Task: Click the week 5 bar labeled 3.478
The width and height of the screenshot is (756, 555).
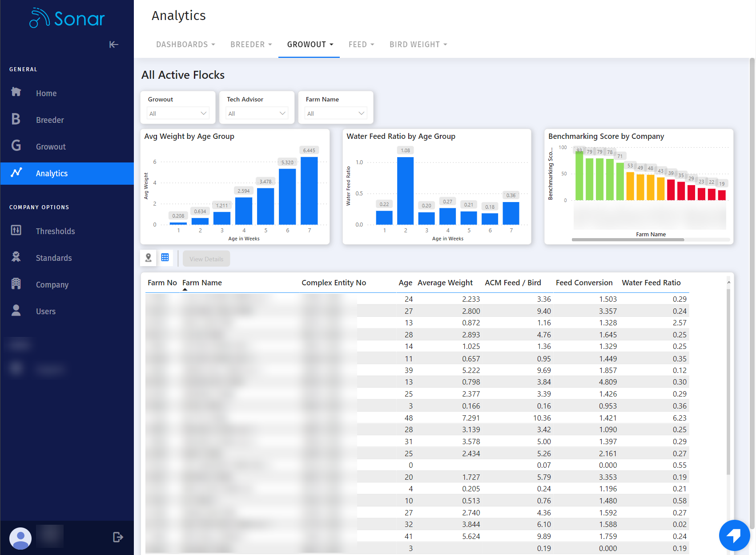Action: click(x=265, y=206)
